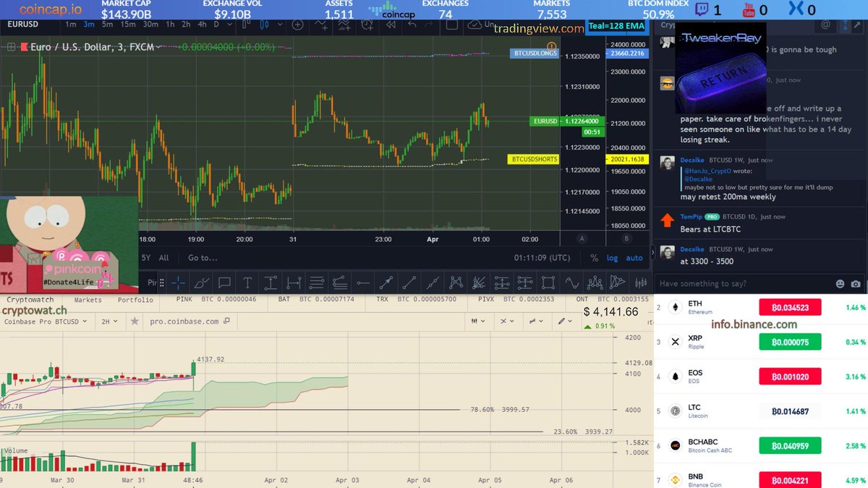Open the pro.coinbase.com external link
The width and height of the screenshot is (868, 488).
(190, 321)
